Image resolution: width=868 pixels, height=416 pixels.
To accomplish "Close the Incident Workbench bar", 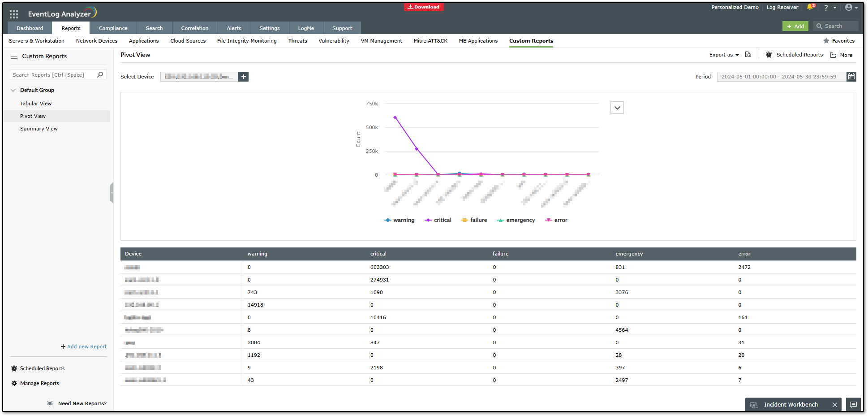I will tap(835, 405).
